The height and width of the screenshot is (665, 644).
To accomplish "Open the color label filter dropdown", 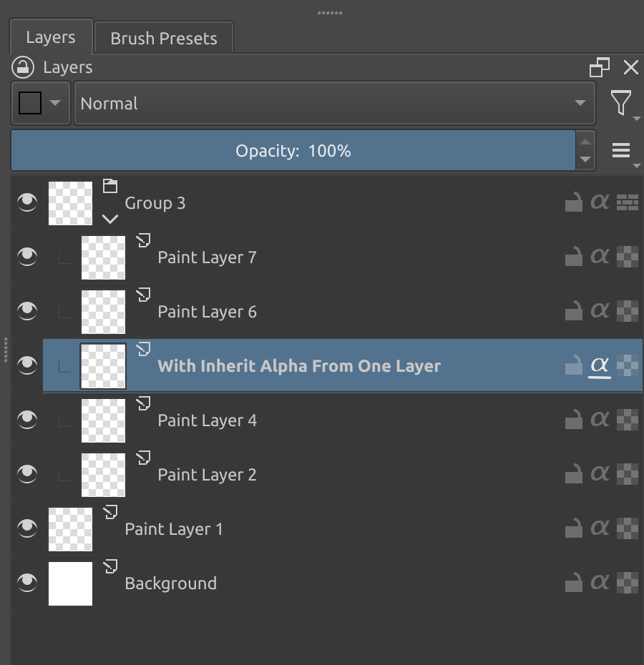I will pos(40,104).
